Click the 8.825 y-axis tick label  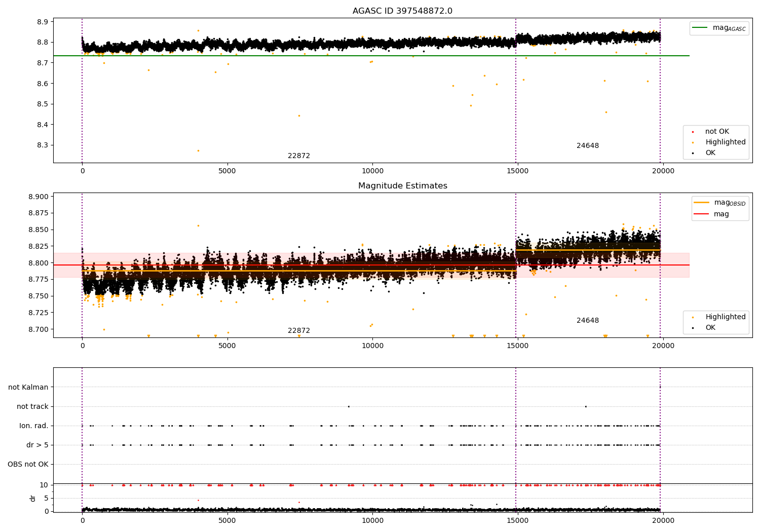[39, 247]
